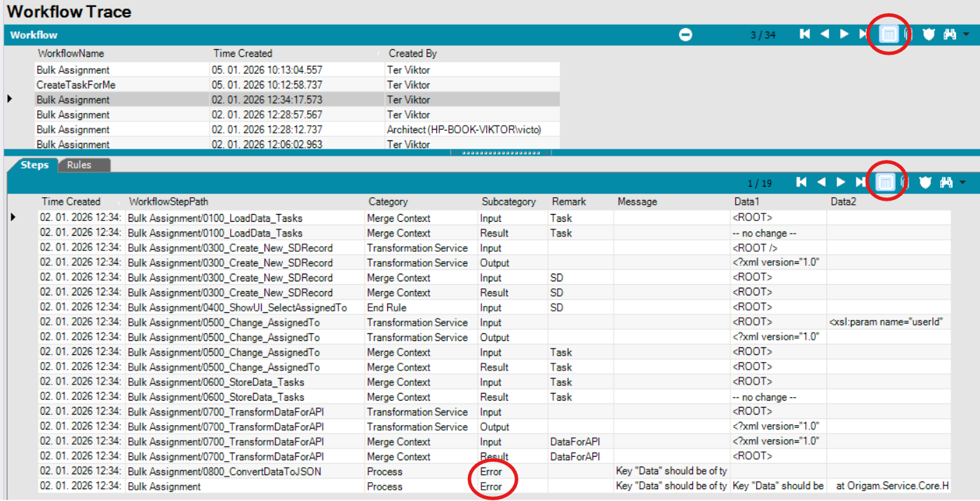The image size is (980, 501).
Task: Expand dropdown arrow beside Steps panel binoculars
Action: [x=962, y=182]
